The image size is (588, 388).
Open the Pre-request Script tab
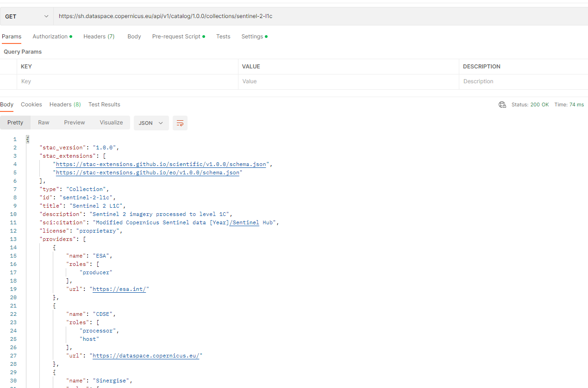tap(176, 37)
